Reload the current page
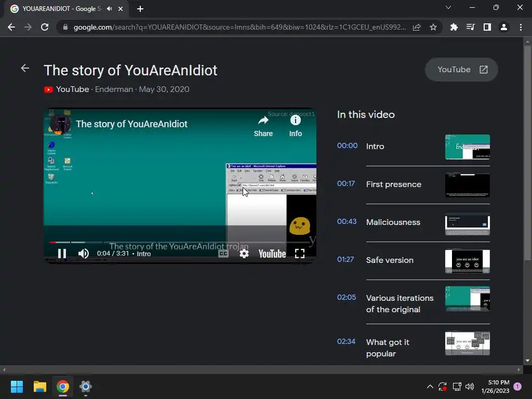 45,27
